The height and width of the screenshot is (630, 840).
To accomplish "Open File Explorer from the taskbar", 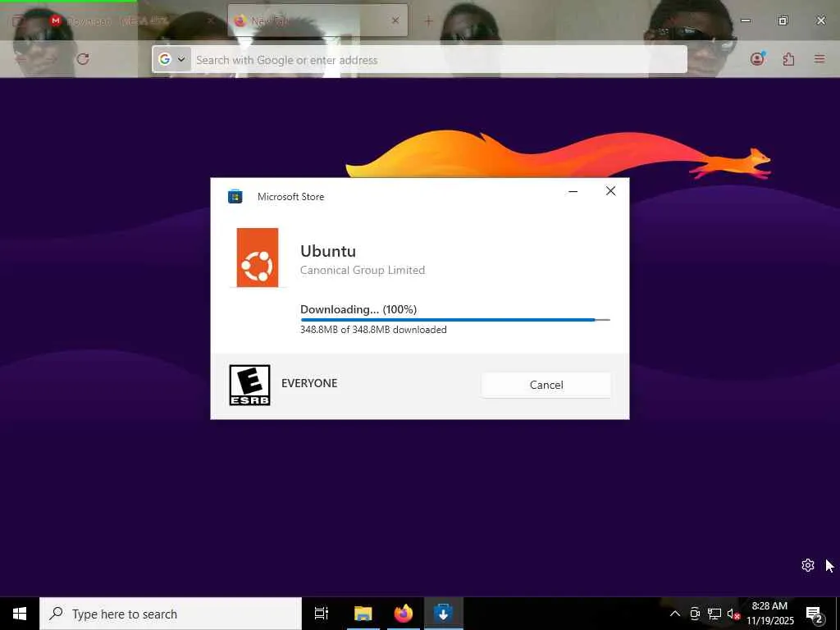I will click(x=363, y=614).
